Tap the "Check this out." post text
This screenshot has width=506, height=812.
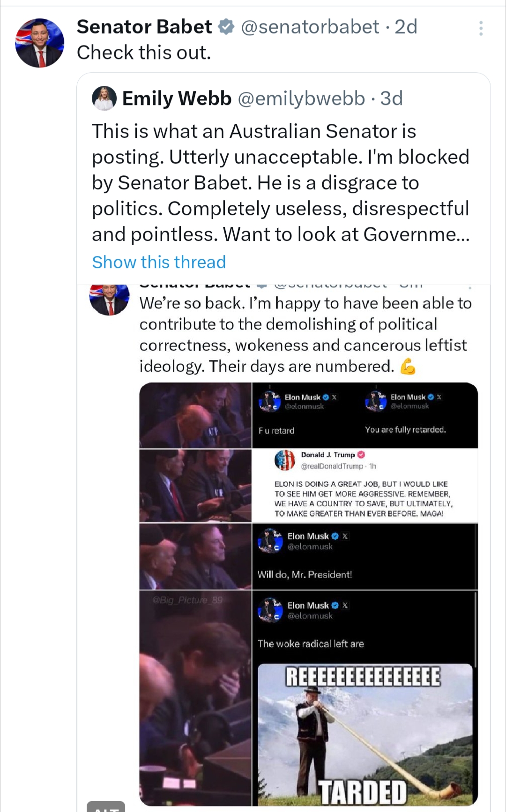click(x=144, y=53)
